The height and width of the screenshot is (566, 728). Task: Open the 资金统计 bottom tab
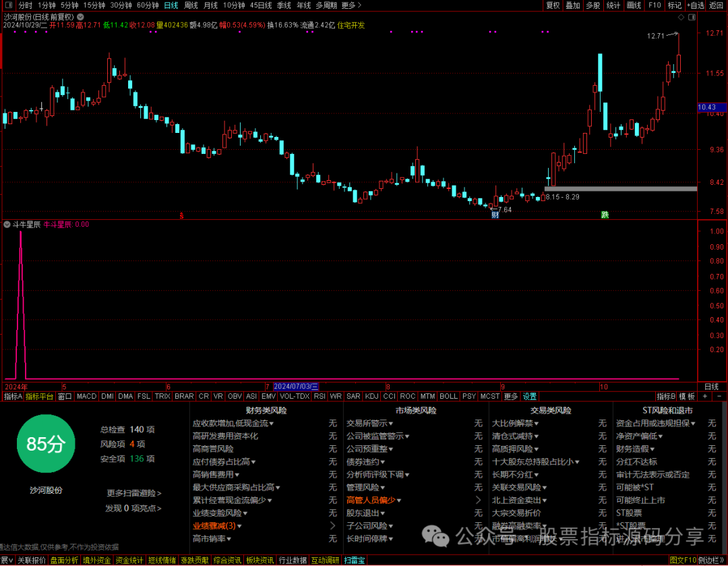point(129,561)
